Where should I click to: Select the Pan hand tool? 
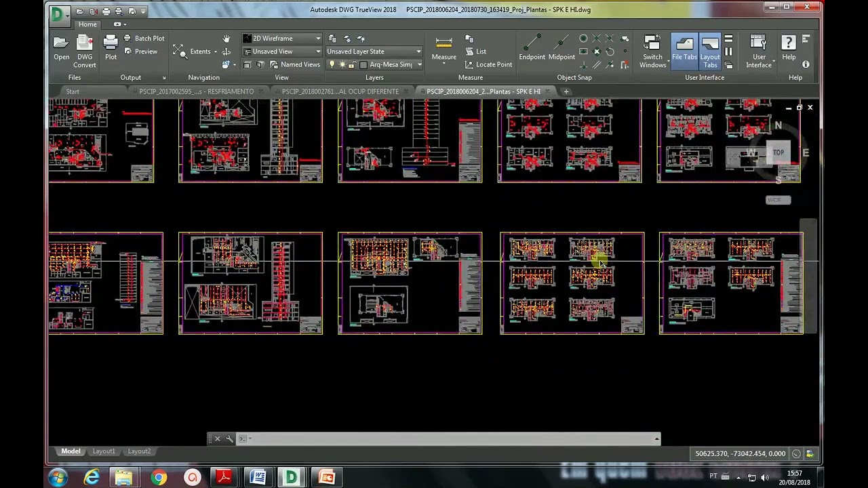coord(226,39)
